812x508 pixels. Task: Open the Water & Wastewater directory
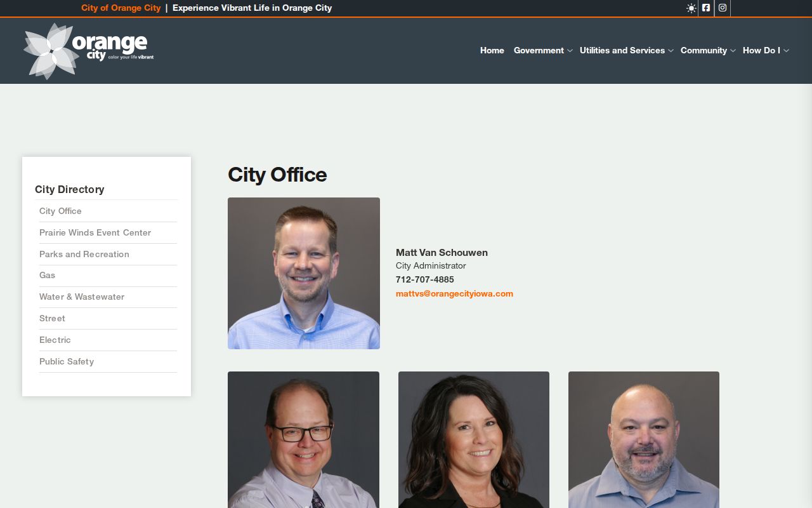point(82,297)
